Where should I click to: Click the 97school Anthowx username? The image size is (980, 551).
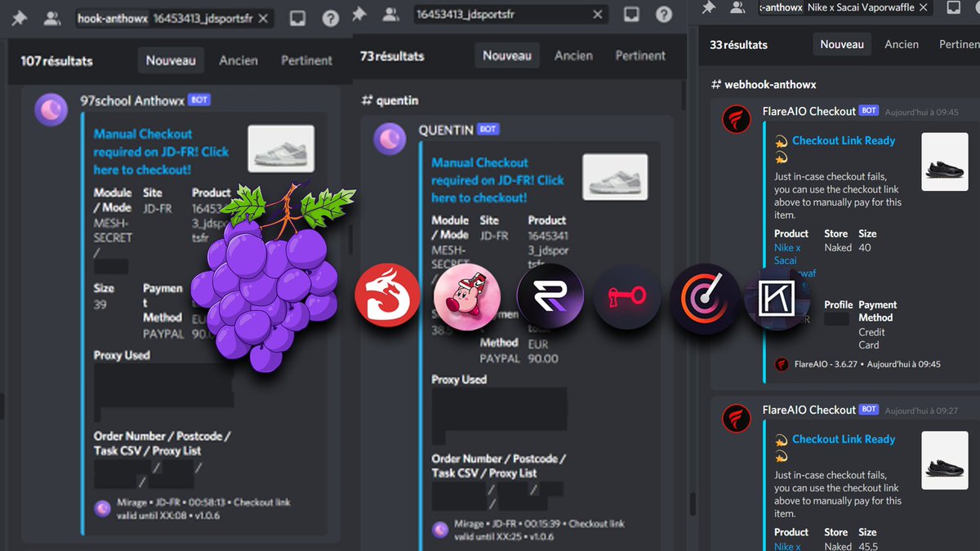pos(132,100)
